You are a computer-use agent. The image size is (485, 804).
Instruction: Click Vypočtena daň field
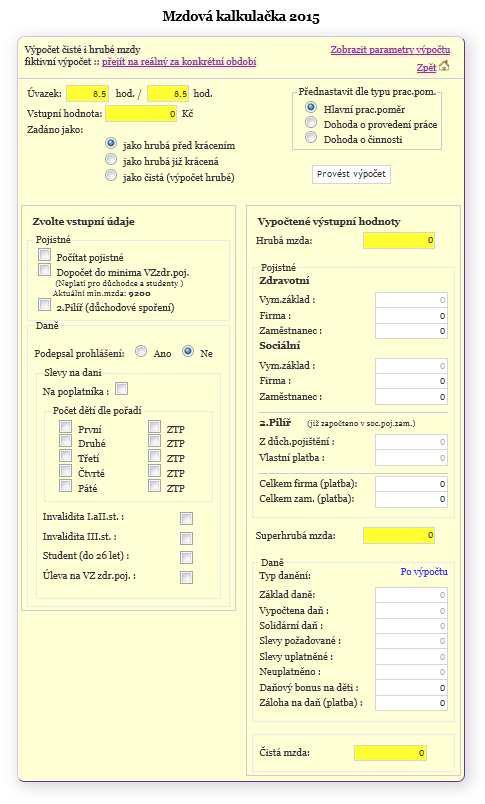click(411, 611)
